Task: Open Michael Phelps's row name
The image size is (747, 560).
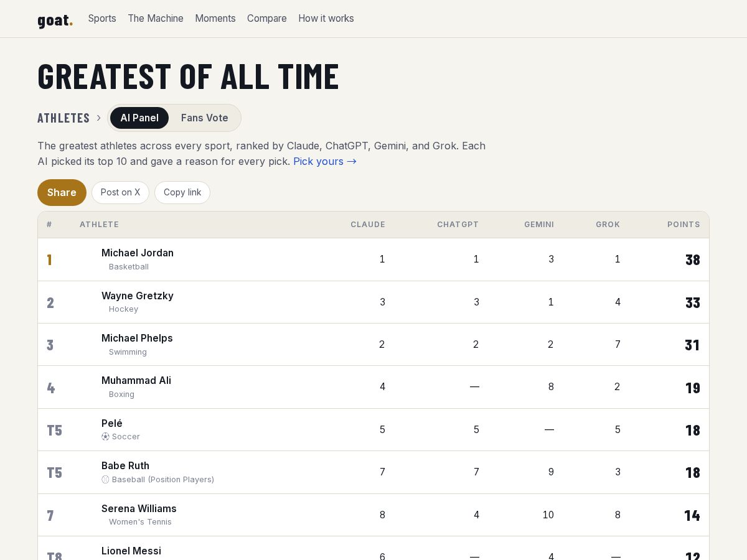Action: (137, 338)
